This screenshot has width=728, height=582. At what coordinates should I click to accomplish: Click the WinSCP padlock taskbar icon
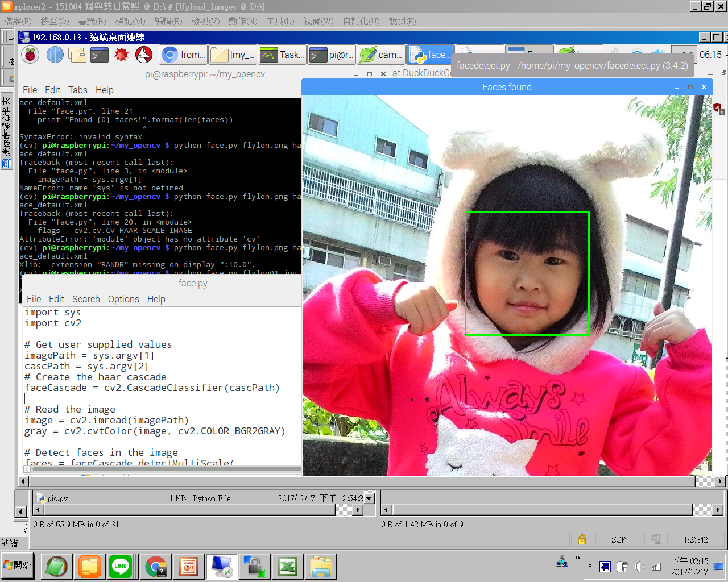click(x=254, y=567)
